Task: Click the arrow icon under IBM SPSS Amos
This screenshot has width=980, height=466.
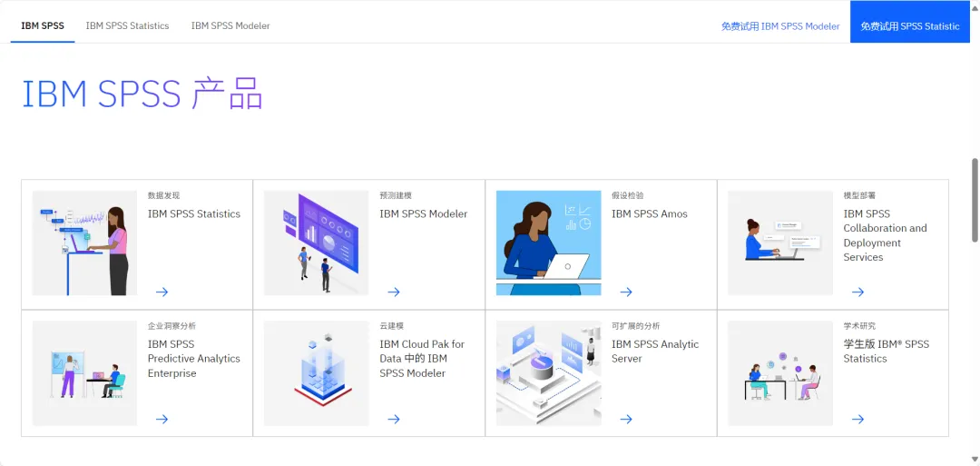Action: pyautogui.click(x=625, y=292)
